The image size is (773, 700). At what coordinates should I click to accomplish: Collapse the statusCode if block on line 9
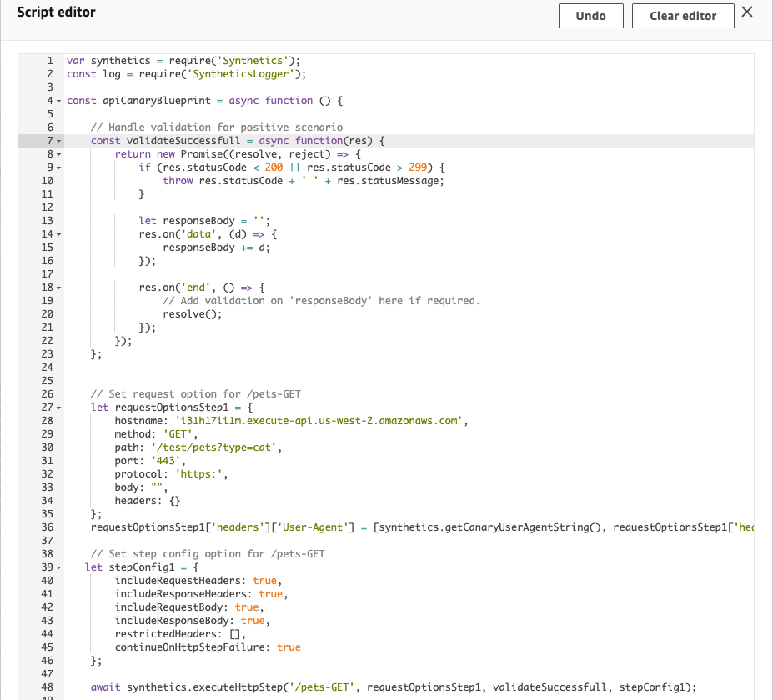point(58,167)
